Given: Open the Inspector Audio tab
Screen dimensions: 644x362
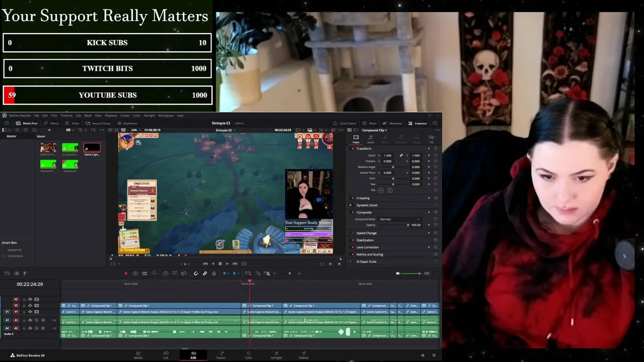Looking at the screenshot, I should 370,139.
